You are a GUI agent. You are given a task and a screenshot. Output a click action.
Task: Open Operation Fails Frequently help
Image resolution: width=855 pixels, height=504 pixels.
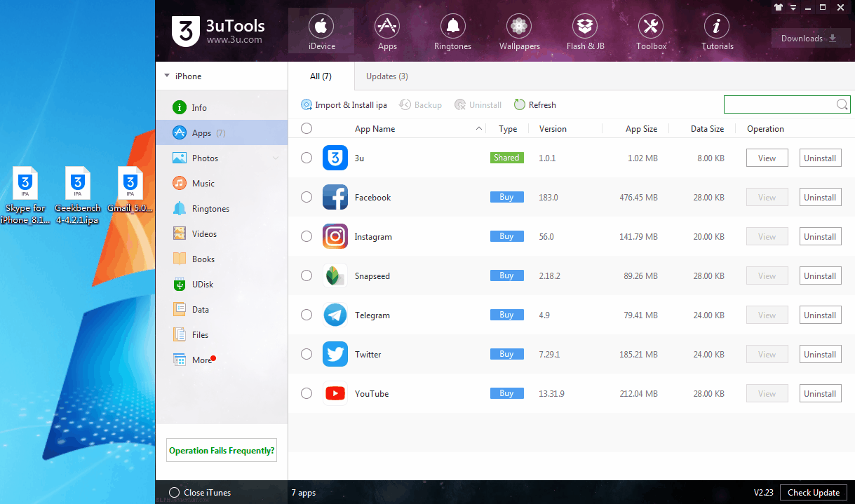[x=222, y=451]
